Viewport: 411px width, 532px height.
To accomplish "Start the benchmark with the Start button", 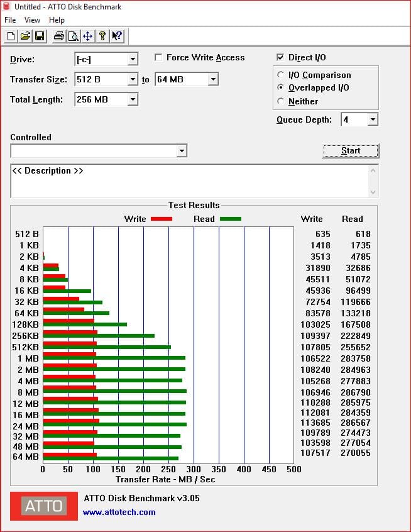I will point(351,151).
